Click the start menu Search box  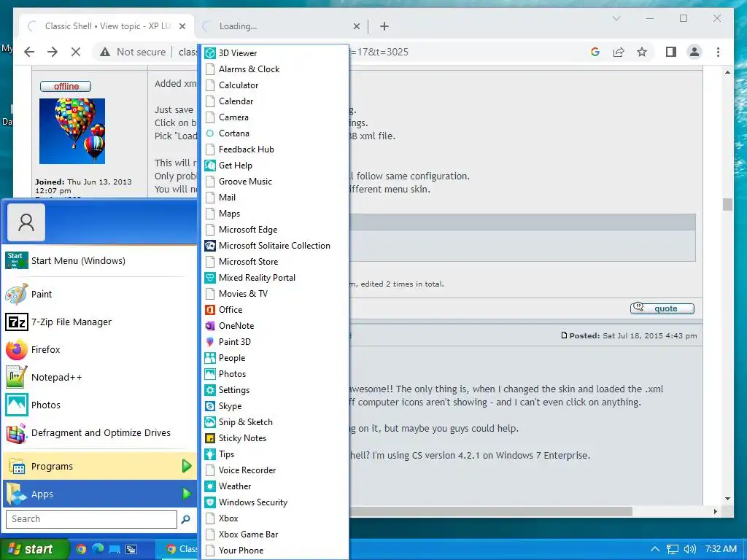[x=91, y=519]
